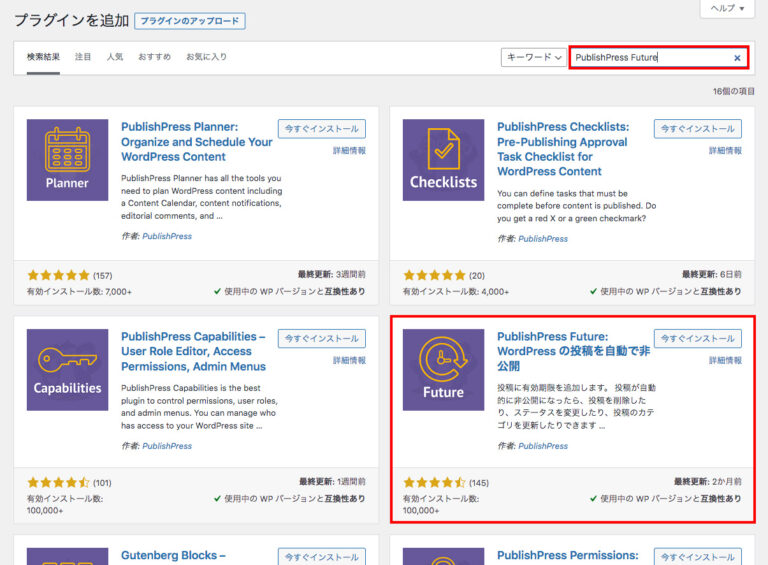Image resolution: width=768 pixels, height=565 pixels.
Task: Click the Gutenberg Blocks plugin icon
Action: [x=67, y=556]
